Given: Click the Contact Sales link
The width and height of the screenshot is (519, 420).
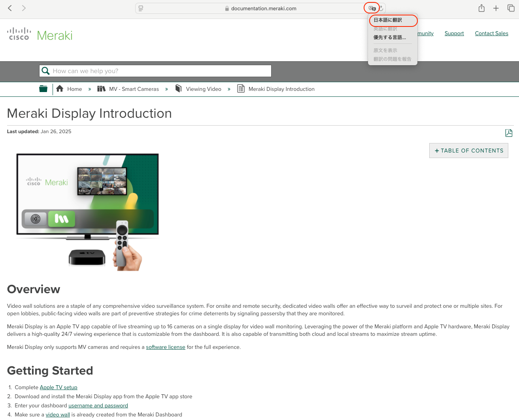Looking at the screenshot, I should coord(491,33).
